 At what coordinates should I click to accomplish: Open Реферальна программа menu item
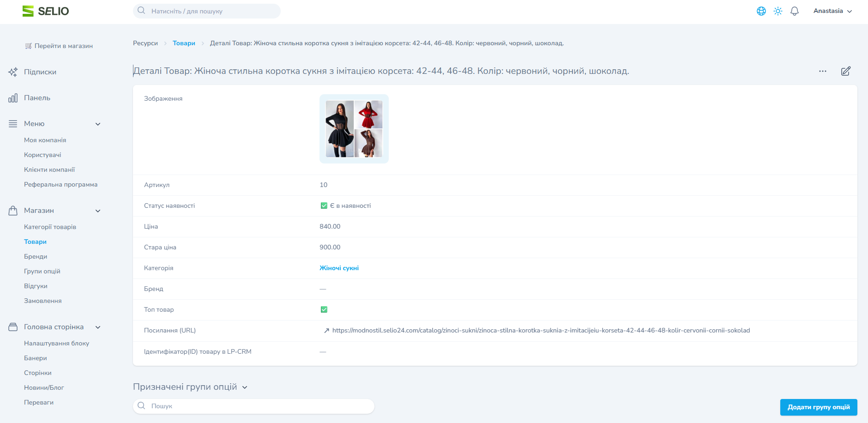click(x=61, y=184)
